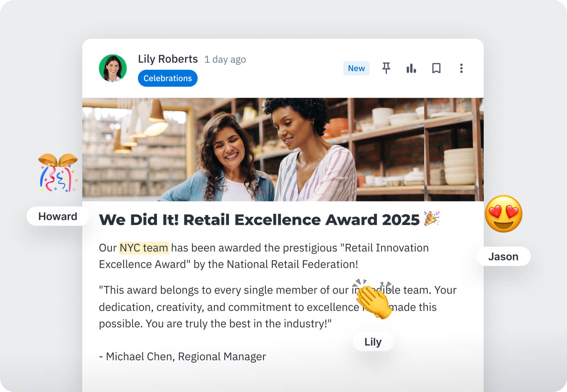Click the highlighted NYC team mention
The image size is (567, 392).
coord(144,248)
